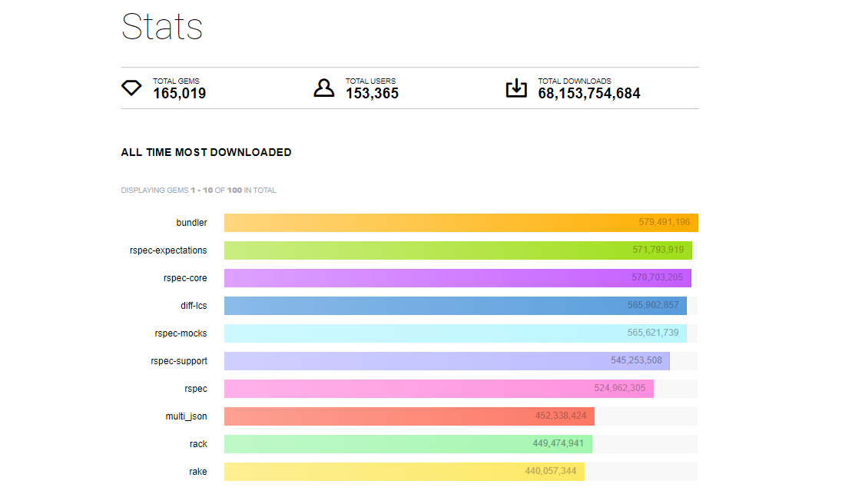Image resolution: width=845 pixels, height=504 pixels.
Task: Click the cyan rspec-mocks download bar
Action: click(456, 333)
